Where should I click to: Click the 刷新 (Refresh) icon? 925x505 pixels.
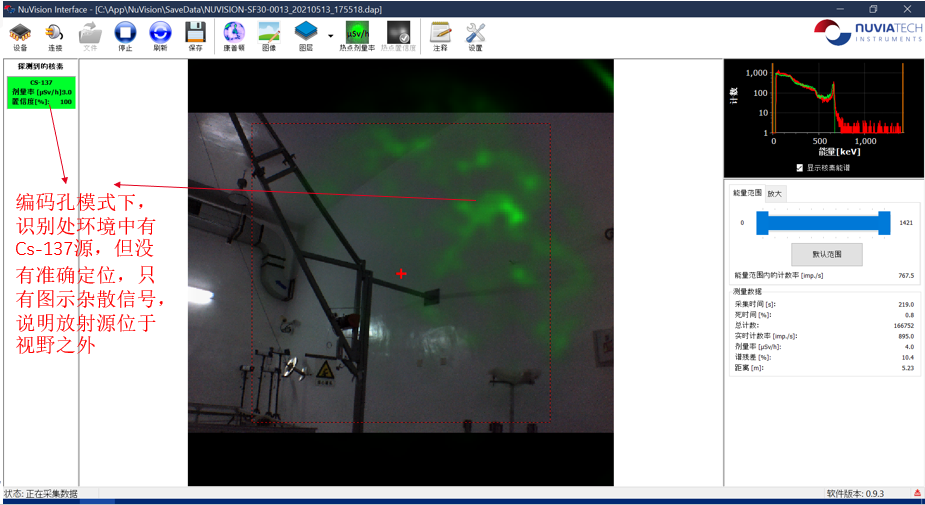(x=160, y=34)
